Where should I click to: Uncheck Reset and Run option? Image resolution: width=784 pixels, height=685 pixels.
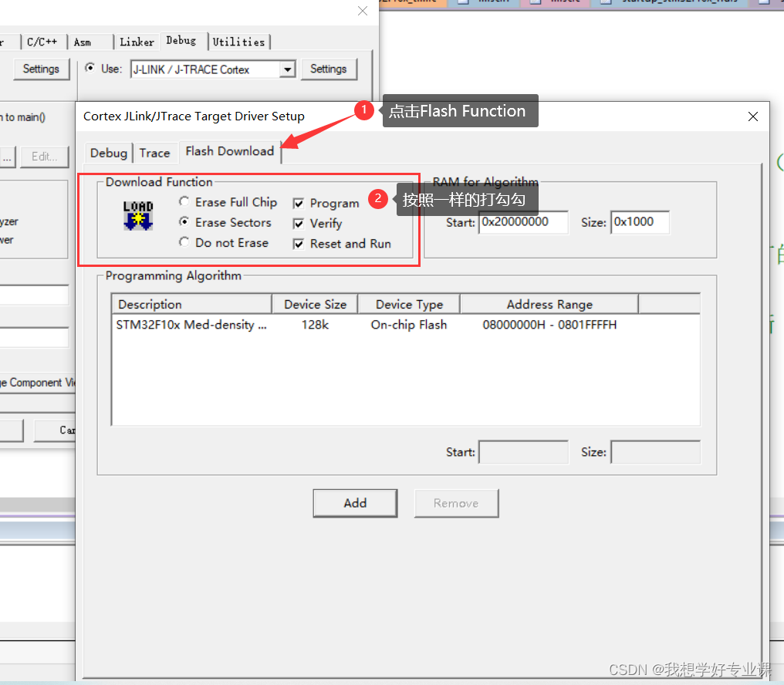pos(299,244)
